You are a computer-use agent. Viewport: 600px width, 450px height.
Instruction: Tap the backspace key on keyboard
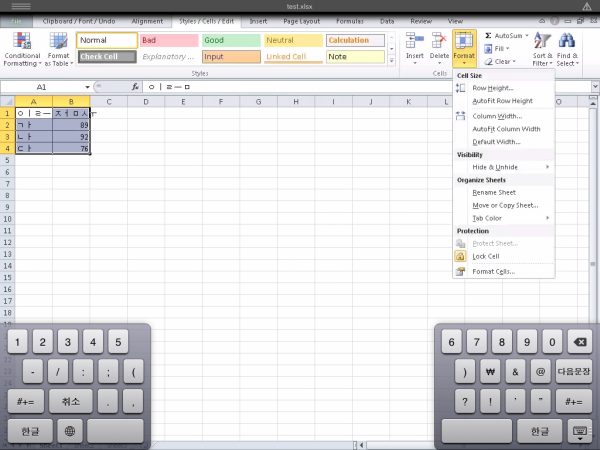[x=580, y=342]
